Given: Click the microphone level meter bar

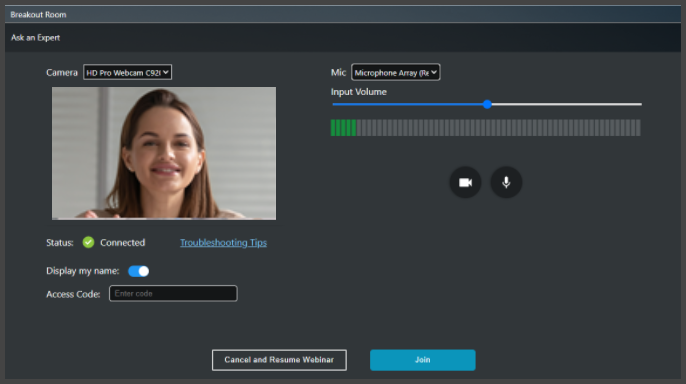Looking at the screenshot, I should tap(486, 128).
